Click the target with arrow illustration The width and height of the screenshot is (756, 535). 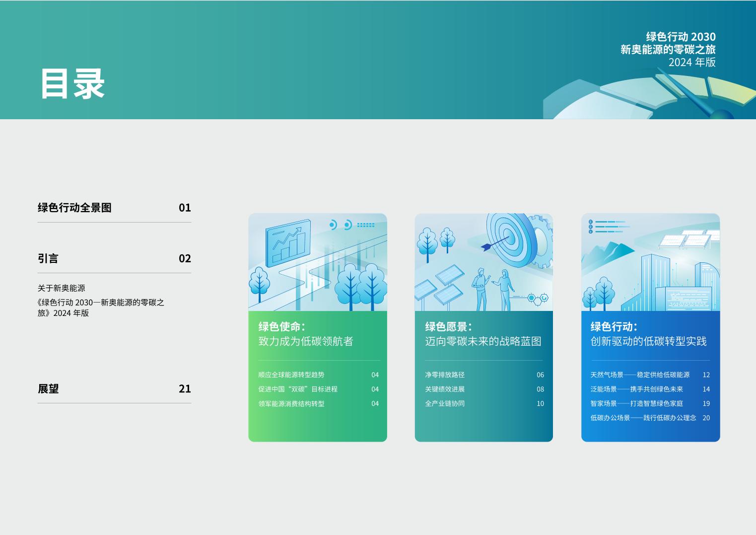click(x=509, y=237)
